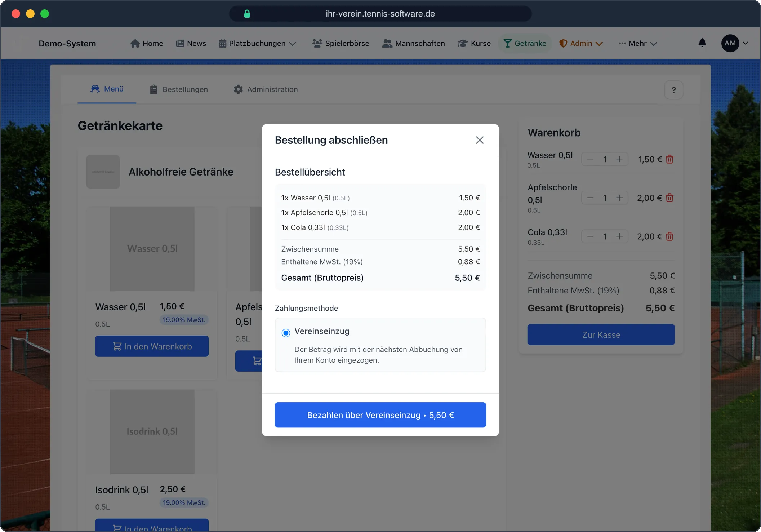This screenshot has width=761, height=532.
Task: Expand the Mehr dropdown menu
Action: 638,43
